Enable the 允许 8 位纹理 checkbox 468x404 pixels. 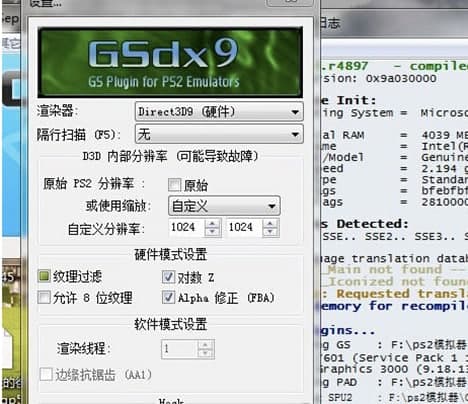[x=44, y=297]
